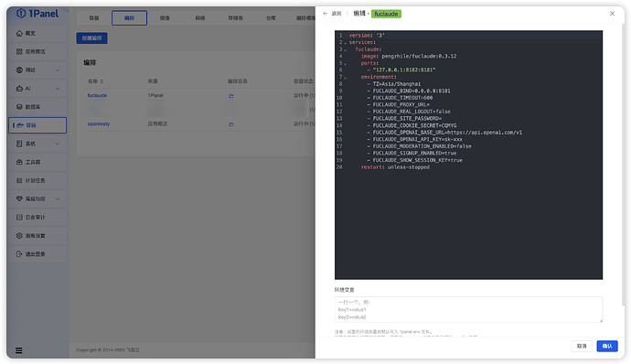Image resolution: width=631 pixels, height=364 pixels.
Task: Collapse the sidebar using the hamburger icon
Action: pos(19,350)
